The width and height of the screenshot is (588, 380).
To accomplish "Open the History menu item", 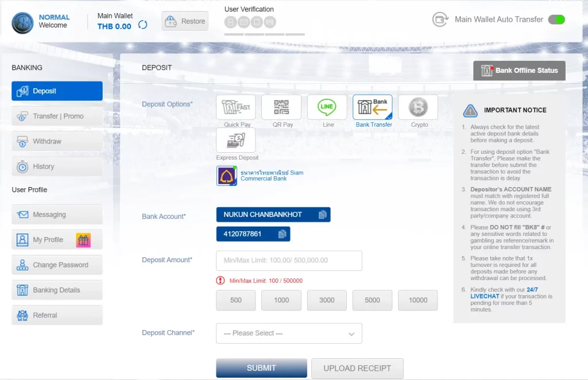I will (x=57, y=166).
